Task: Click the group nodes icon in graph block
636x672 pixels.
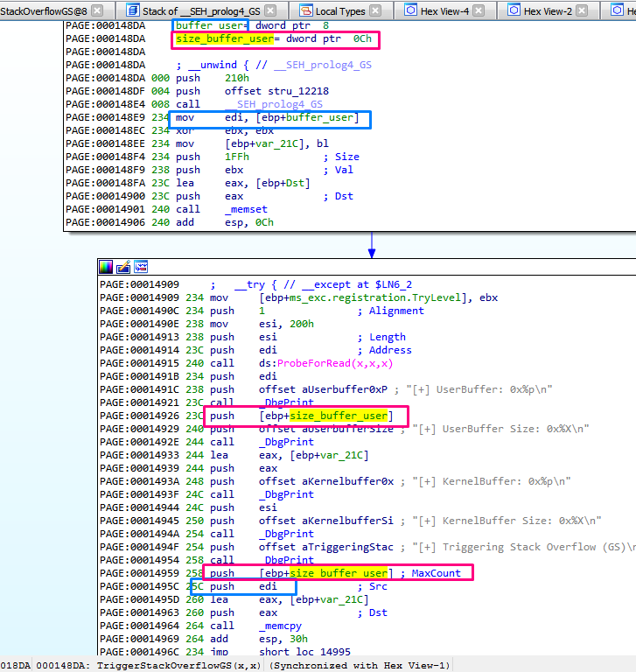Action: click(140, 267)
